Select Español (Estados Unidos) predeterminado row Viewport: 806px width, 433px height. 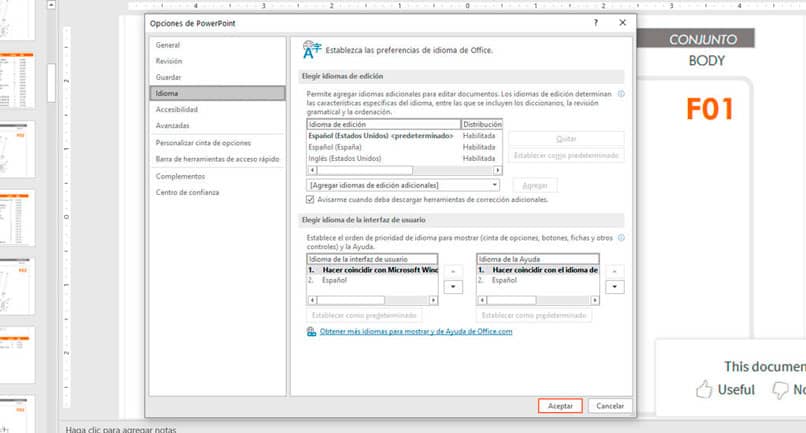[x=404, y=136]
